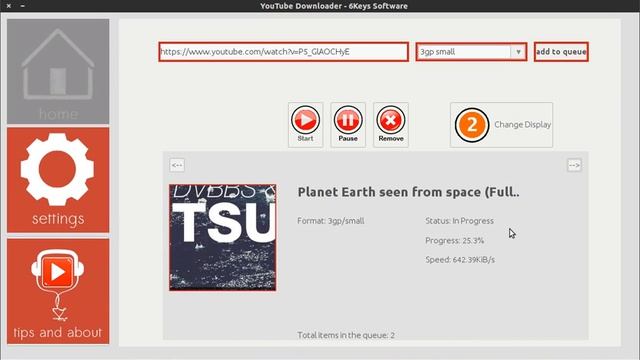Pause the current download
The height and width of the screenshot is (360, 640).
click(x=348, y=125)
